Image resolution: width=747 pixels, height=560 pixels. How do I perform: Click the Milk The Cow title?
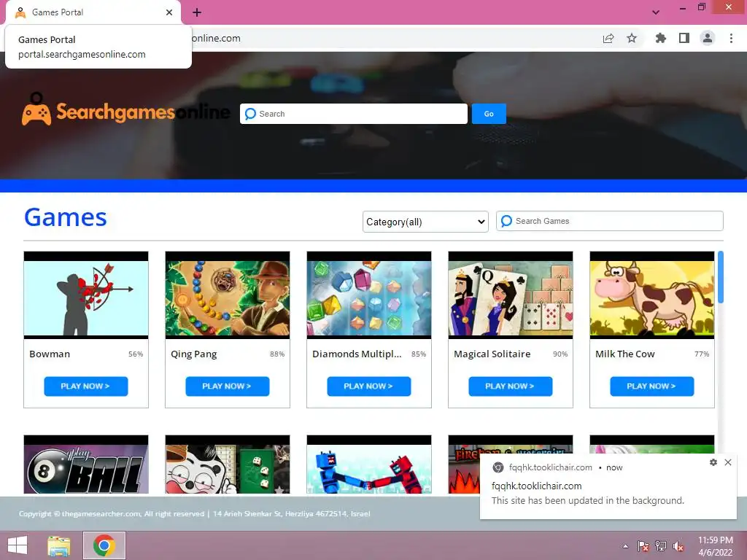(625, 354)
